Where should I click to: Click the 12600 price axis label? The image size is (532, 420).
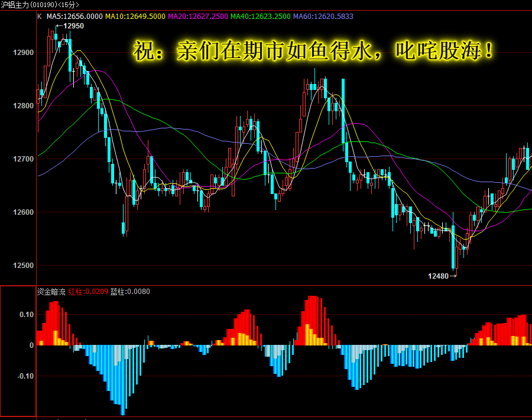click(24, 212)
